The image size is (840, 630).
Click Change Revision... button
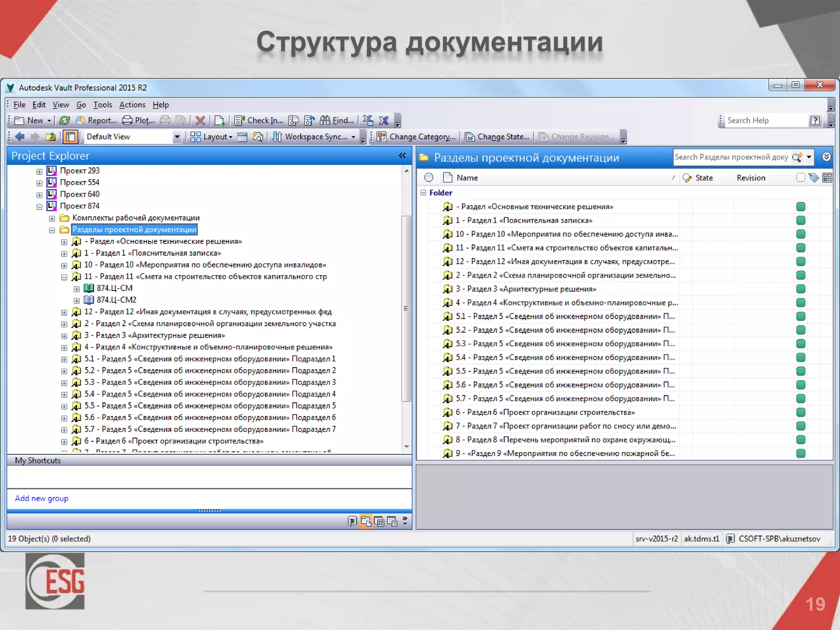point(577,137)
